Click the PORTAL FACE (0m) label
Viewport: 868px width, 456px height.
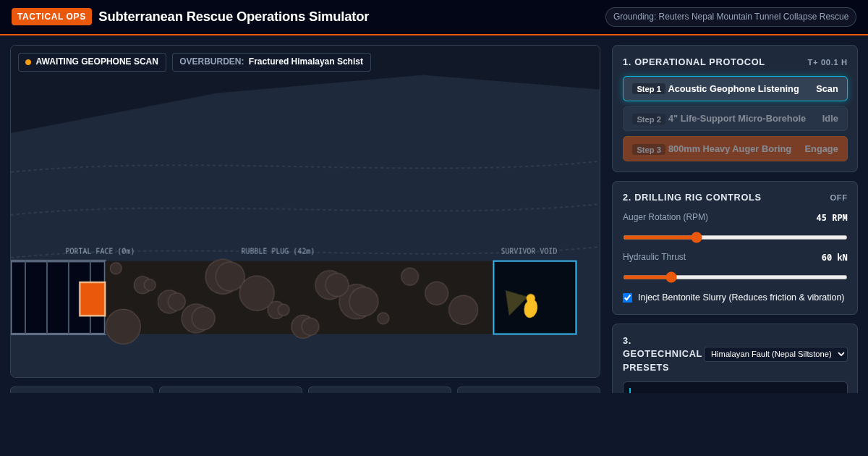click(100, 252)
